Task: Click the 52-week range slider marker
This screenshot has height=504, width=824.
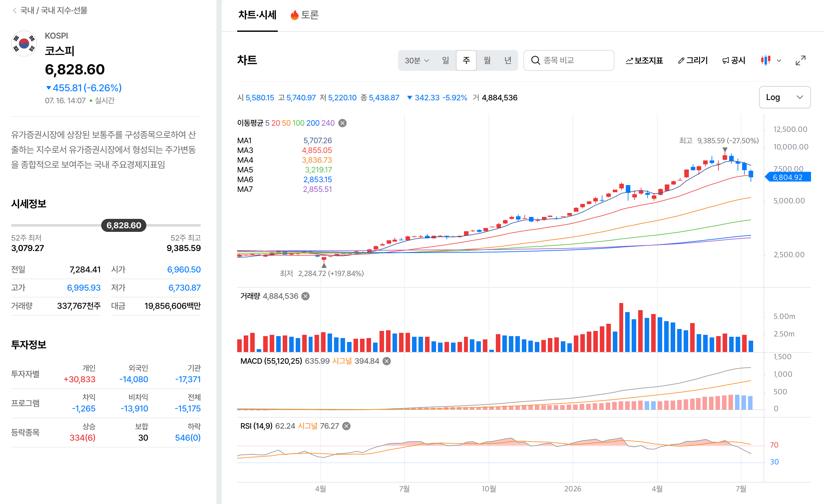Action: [x=124, y=225]
